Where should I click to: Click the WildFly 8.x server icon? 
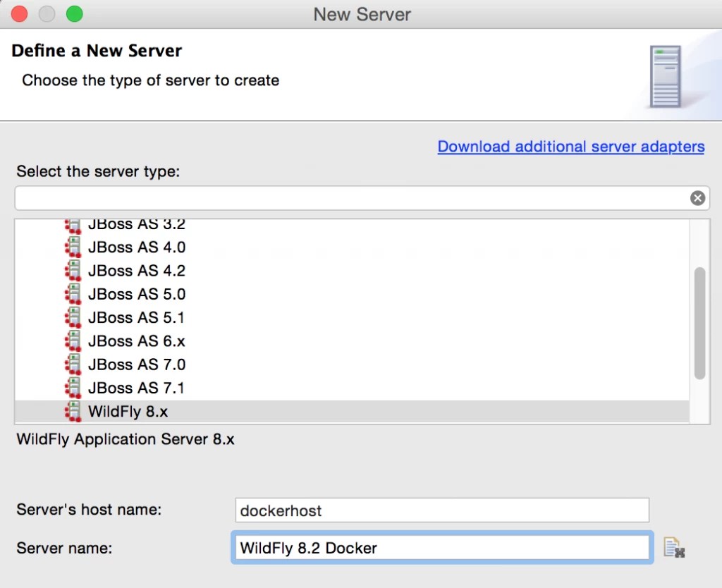pyautogui.click(x=74, y=411)
